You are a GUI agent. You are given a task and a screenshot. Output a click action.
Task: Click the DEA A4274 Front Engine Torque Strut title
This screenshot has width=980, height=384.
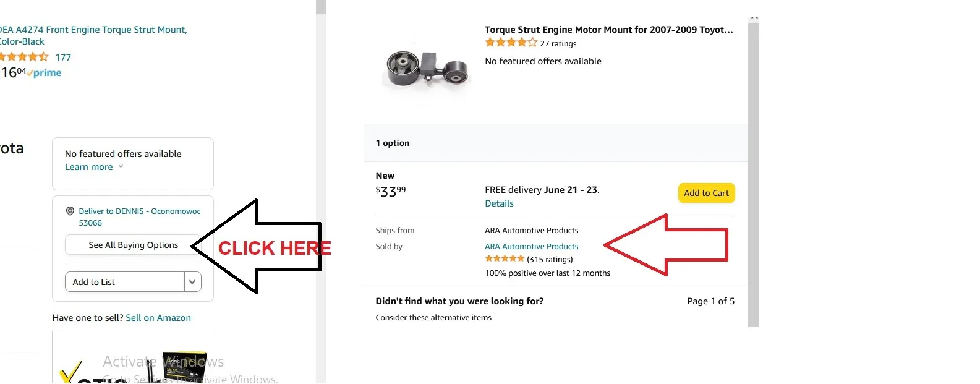pos(93,35)
